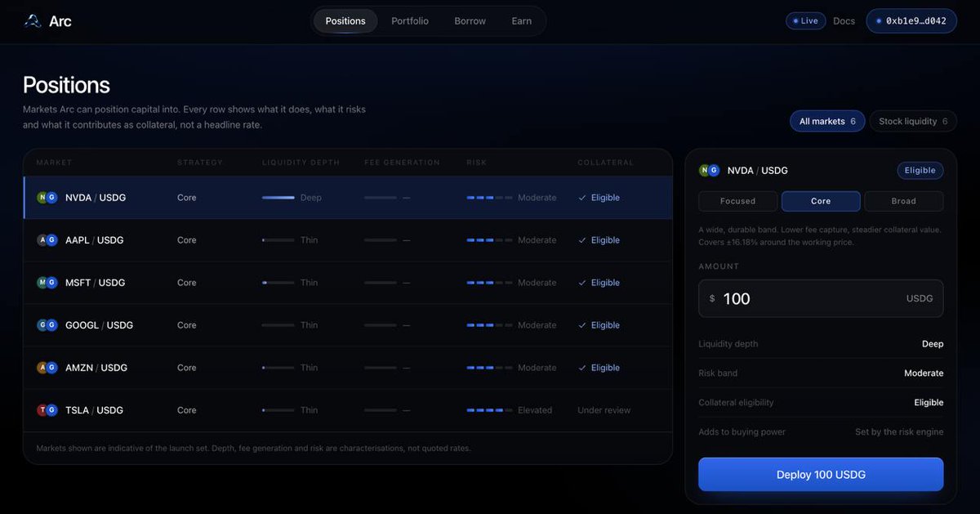
Task: Click the AMZN token pair icon
Action: 47,368
